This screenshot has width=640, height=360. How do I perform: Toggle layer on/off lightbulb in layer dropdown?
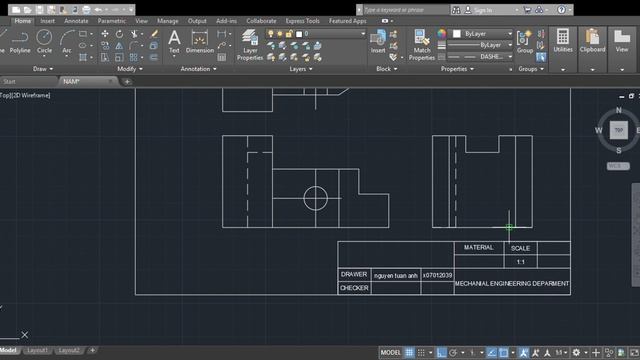coord(271,34)
